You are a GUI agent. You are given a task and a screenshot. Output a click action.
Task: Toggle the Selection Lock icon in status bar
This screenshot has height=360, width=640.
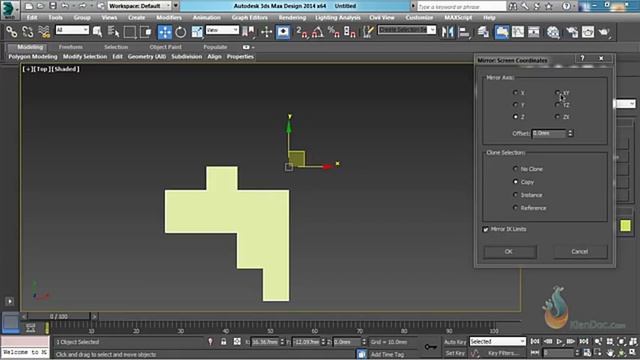click(223, 342)
